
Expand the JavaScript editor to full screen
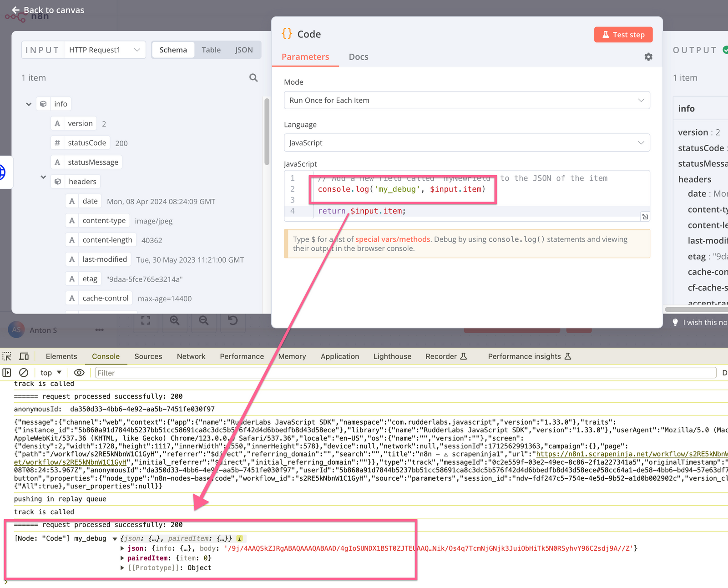coord(645,217)
